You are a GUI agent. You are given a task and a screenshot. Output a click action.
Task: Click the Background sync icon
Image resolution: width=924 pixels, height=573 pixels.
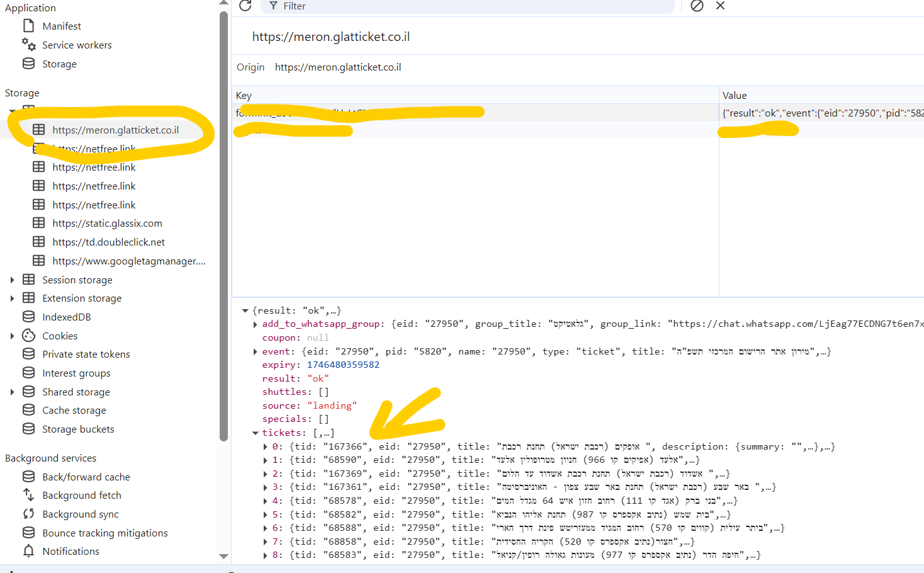click(x=28, y=514)
